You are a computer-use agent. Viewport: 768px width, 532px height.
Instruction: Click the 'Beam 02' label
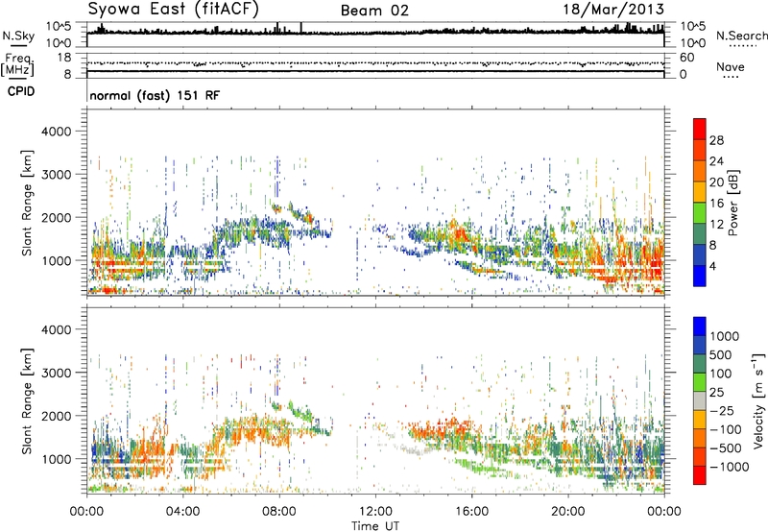374,11
